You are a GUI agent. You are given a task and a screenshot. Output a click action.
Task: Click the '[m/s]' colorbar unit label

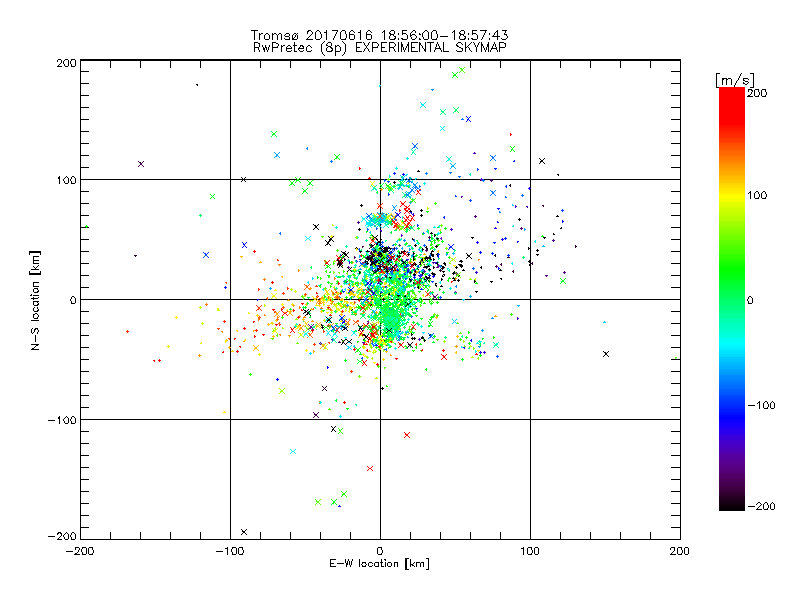(x=735, y=80)
